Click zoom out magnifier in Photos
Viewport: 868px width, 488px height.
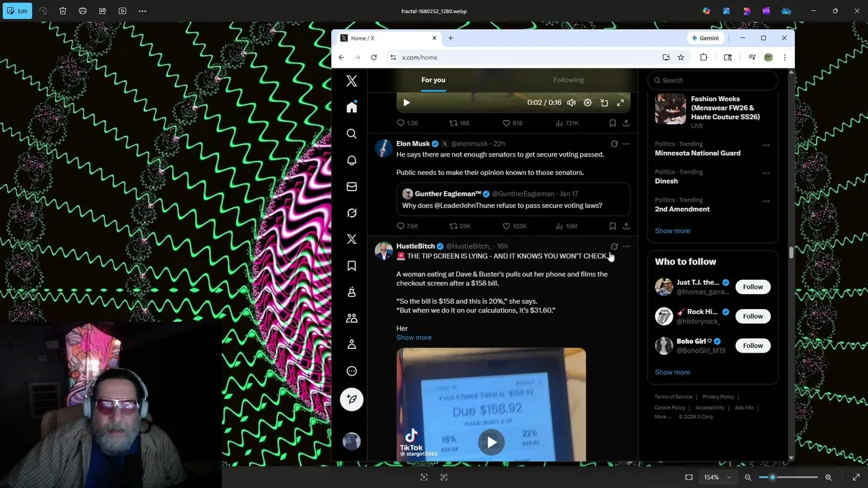748,477
